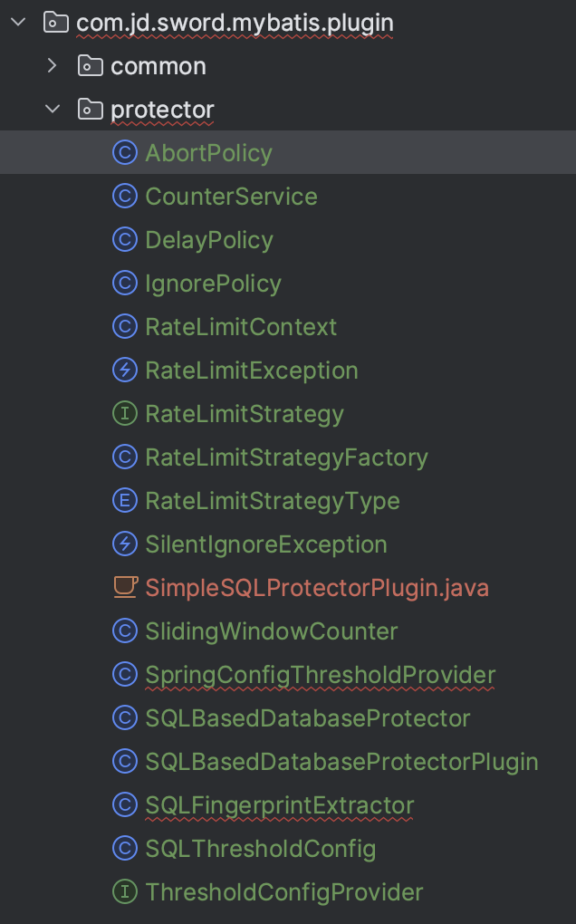This screenshot has height=924, width=576.
Task: Click the package folder icon for common
Action: [90, 66]
